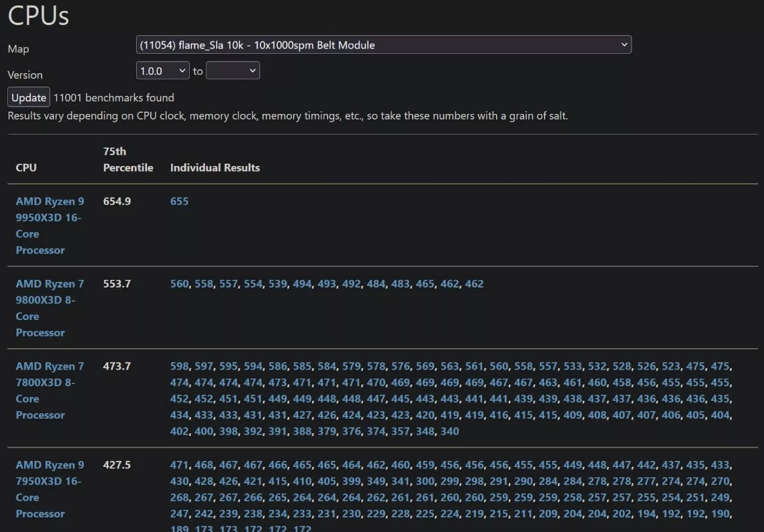Select the 553.7 percentile value
This screenshot has height=532, width=764.
(117, 284)
